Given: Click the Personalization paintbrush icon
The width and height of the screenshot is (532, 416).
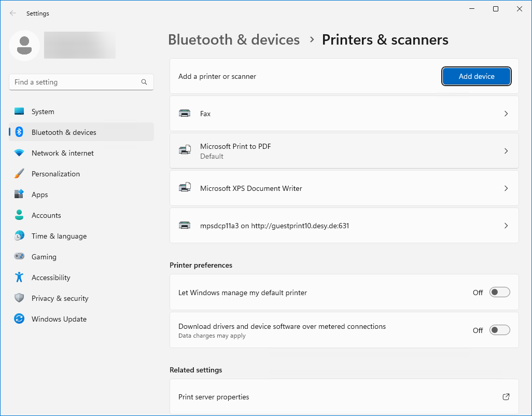Looking at the screenshot, I should point(19,174).
